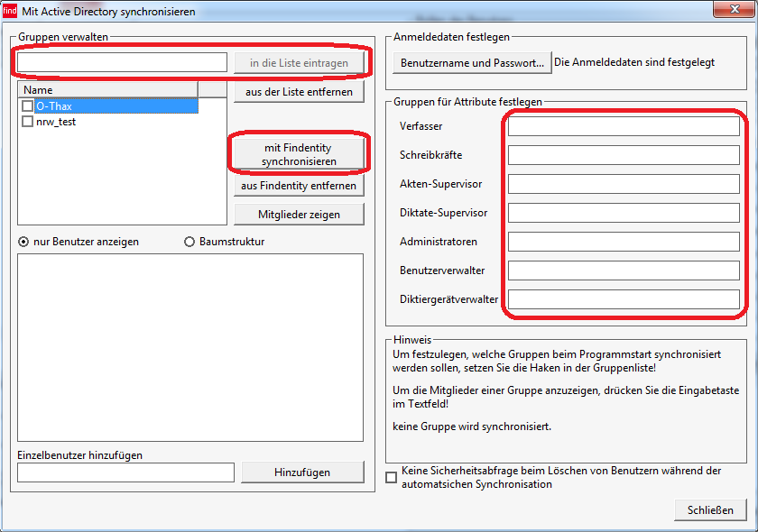The image size is (758, 532).
Task: Click the Akten-Supervisor group input field
Action: point(624,184)
